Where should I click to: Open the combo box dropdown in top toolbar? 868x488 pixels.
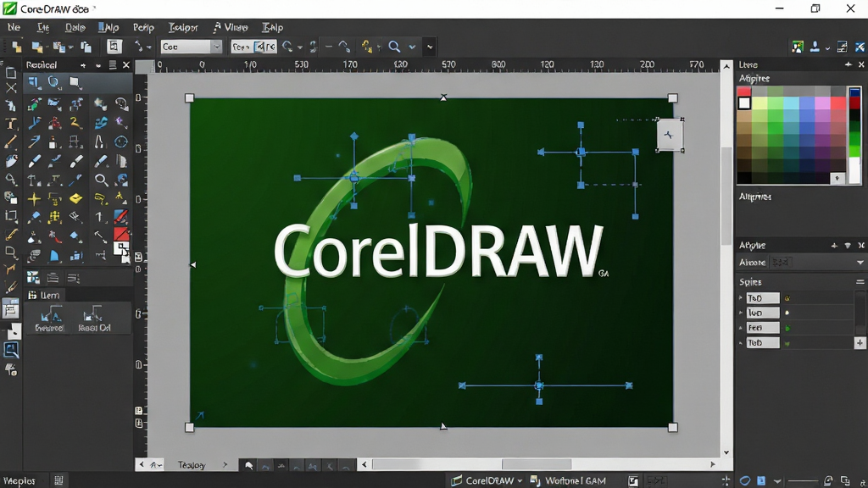tap(216, 47)
